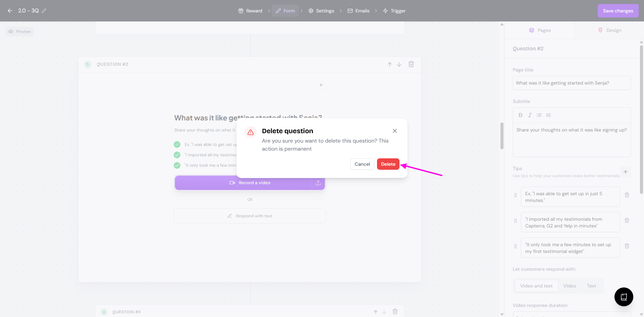The height and width of the screenshot is (317, 644).
Task: Toggle italic formatting in Subtitle editor
Action: (530, 115)
